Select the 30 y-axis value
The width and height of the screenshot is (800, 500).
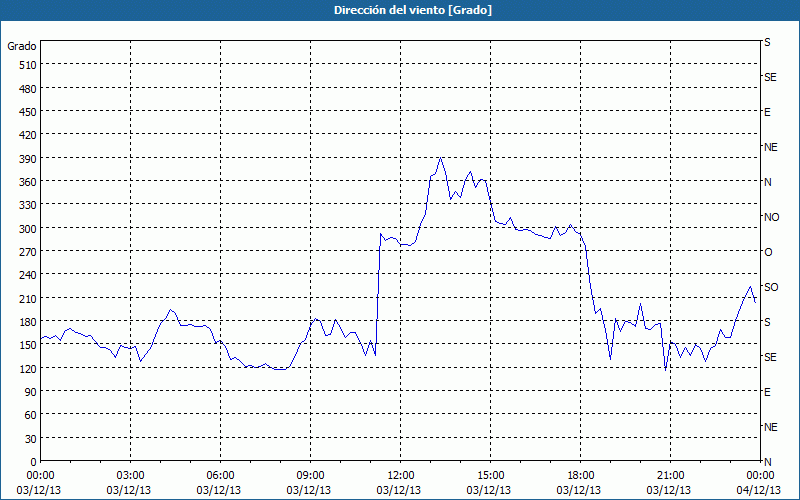(x=31, y=439)
